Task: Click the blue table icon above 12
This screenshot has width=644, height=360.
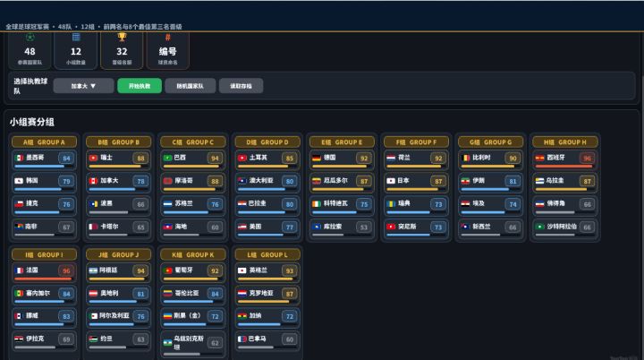Action: coord(76,38)
